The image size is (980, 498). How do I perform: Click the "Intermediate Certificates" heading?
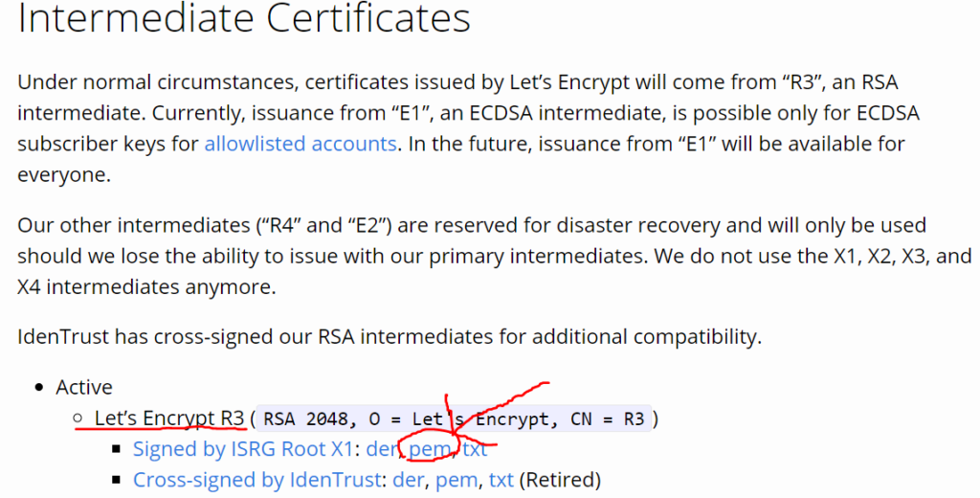click(244, 17)
